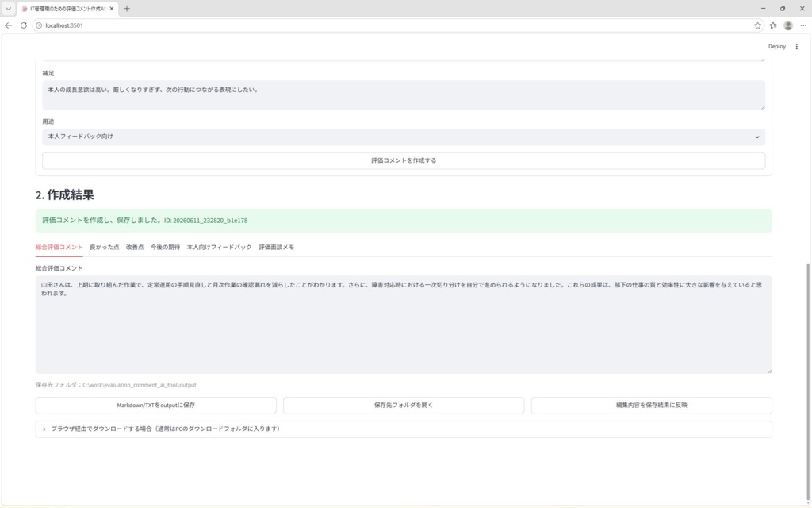Open the 用途 dropdown

pos(404,137)
